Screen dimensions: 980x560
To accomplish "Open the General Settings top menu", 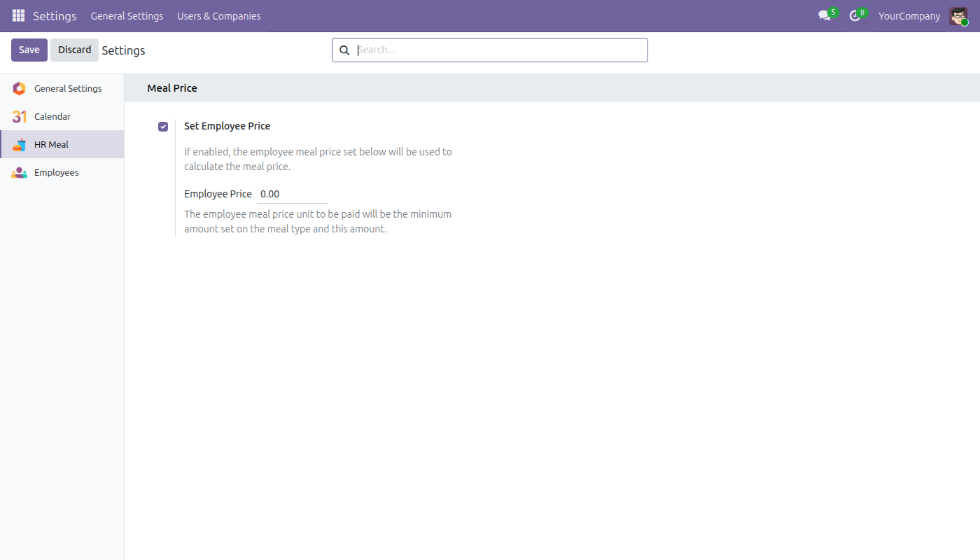I will (127, 15).
